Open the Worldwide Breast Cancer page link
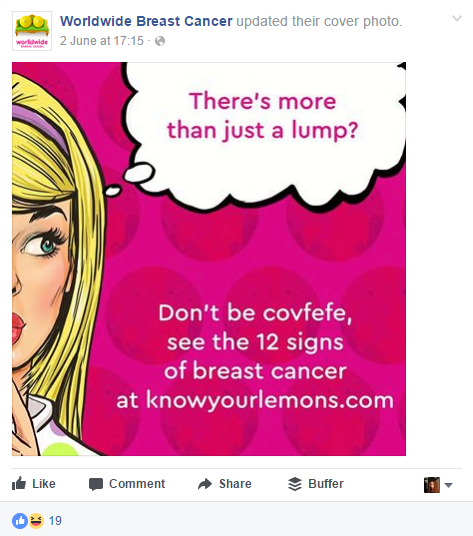 click(146, 21)
